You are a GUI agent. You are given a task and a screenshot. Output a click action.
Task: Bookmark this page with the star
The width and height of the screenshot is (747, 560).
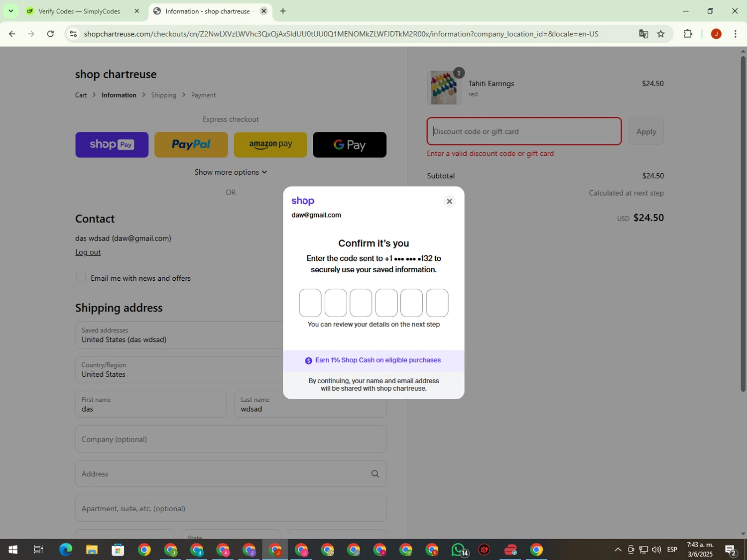[660, 34]
